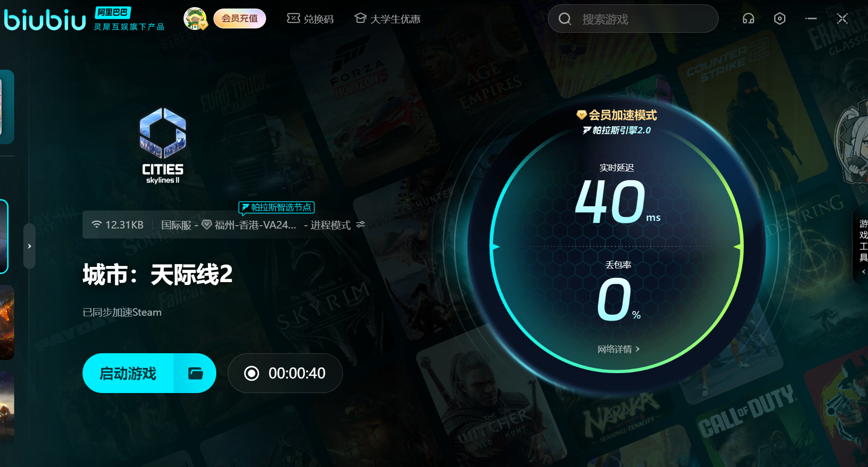Click the 阿里巴巴 badge
The height and width of the screenshot is (467, 868).
tap(112, 12)
